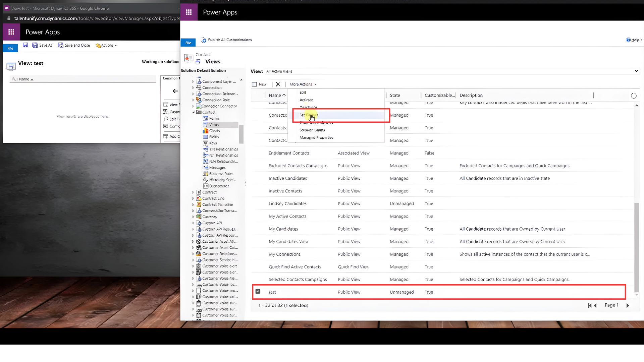Screen dimensions: 644x362
Task: Click the back arrow in View test window
Action: click(x=175, y=91)
